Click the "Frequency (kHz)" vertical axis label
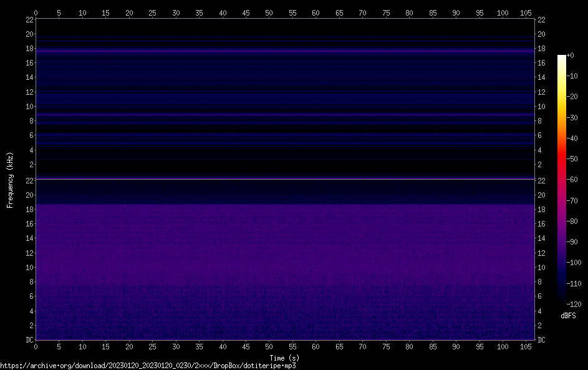Screen dimensions: 588x370 click(x=10, y=180)
